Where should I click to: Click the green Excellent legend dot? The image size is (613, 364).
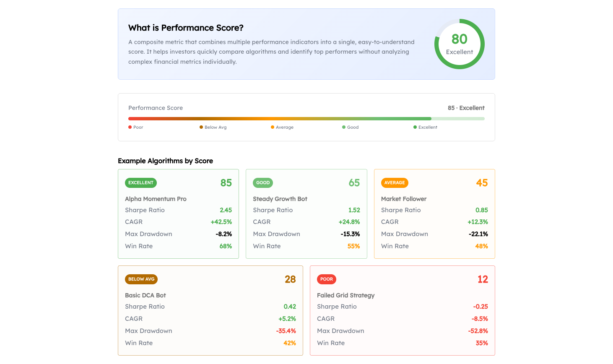(x=415, y=127)
